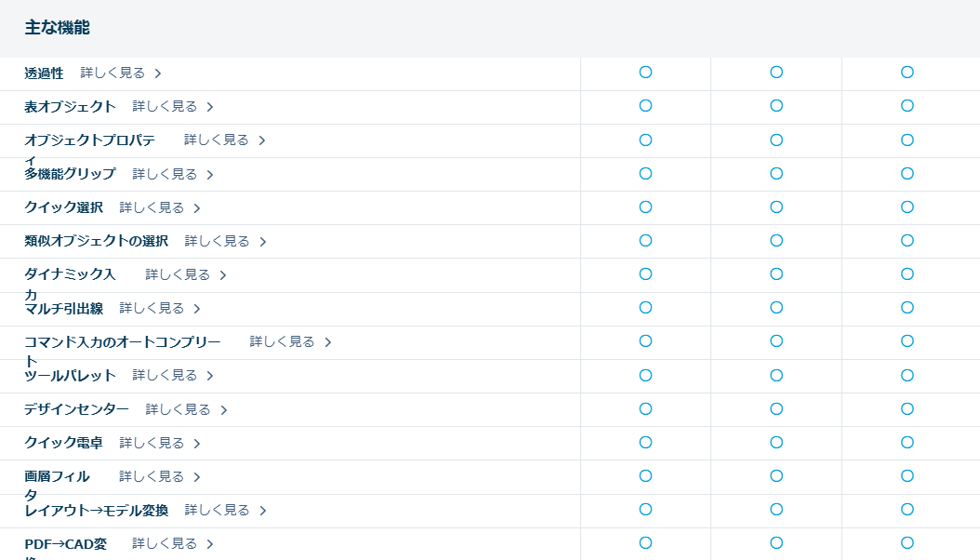Expand the chevron in レイアウト→モデル変換 row

pos(263,511)
